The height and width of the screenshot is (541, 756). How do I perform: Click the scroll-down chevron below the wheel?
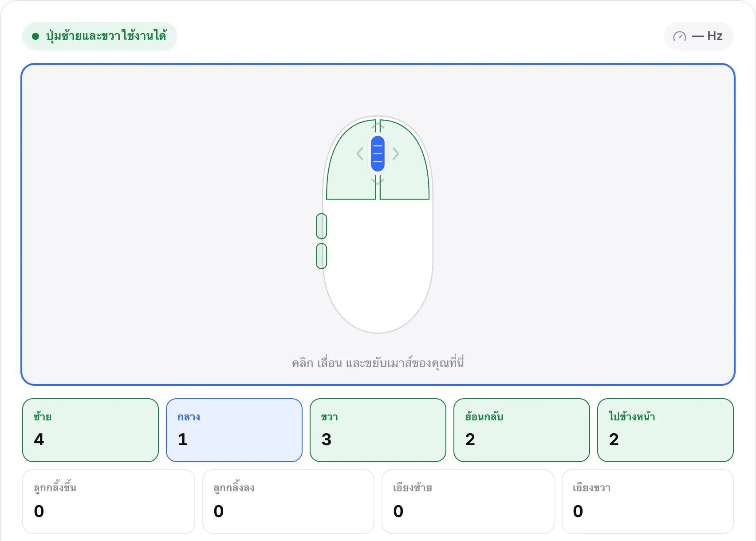[x=378, y=180]
